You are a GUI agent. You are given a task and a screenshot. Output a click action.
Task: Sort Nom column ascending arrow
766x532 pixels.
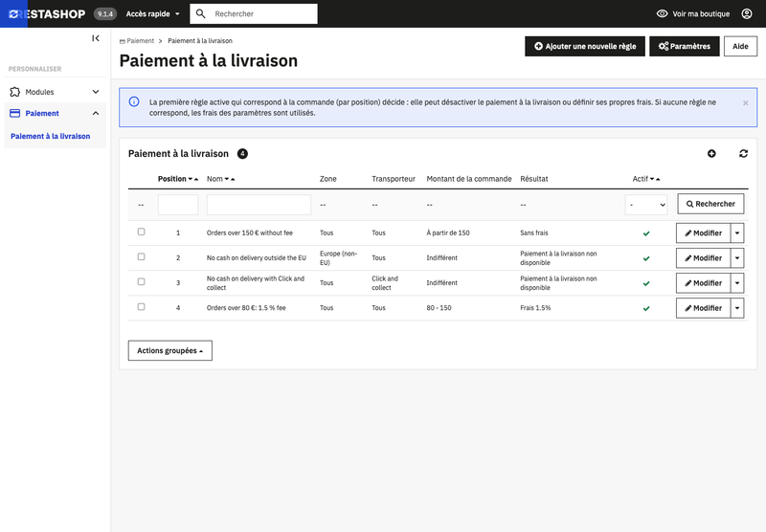pyautogui.click(x=233, y=179)
